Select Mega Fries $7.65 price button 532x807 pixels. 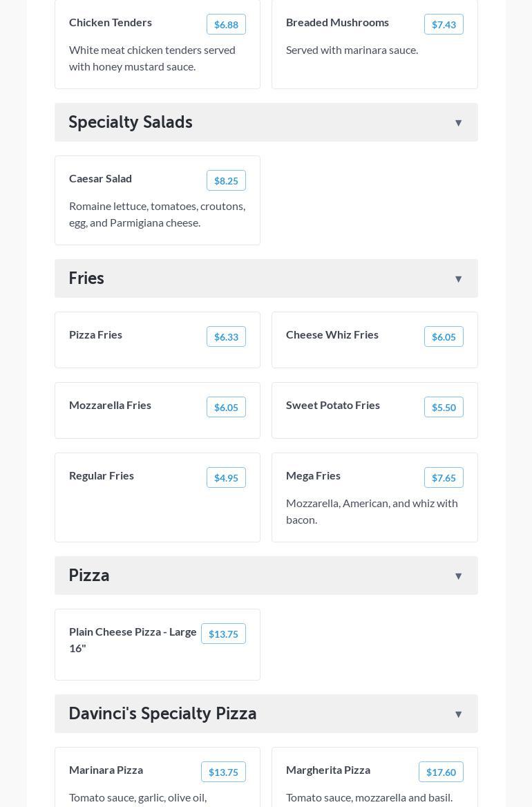pyautogui.click(x=444, y=478)
